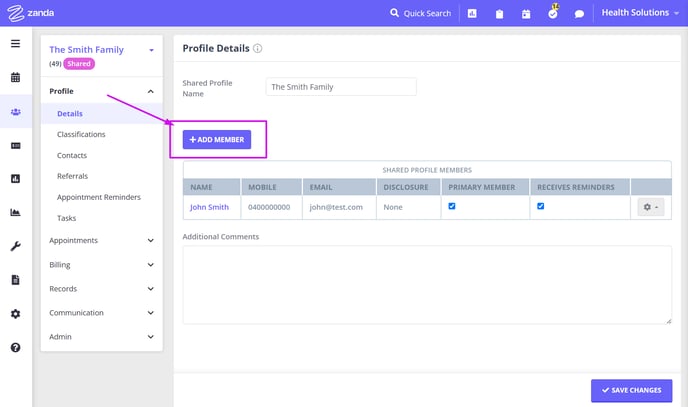Open the settings gear icon in sidebar
Screen dimensions: 688x407
[x=15, y=314]
